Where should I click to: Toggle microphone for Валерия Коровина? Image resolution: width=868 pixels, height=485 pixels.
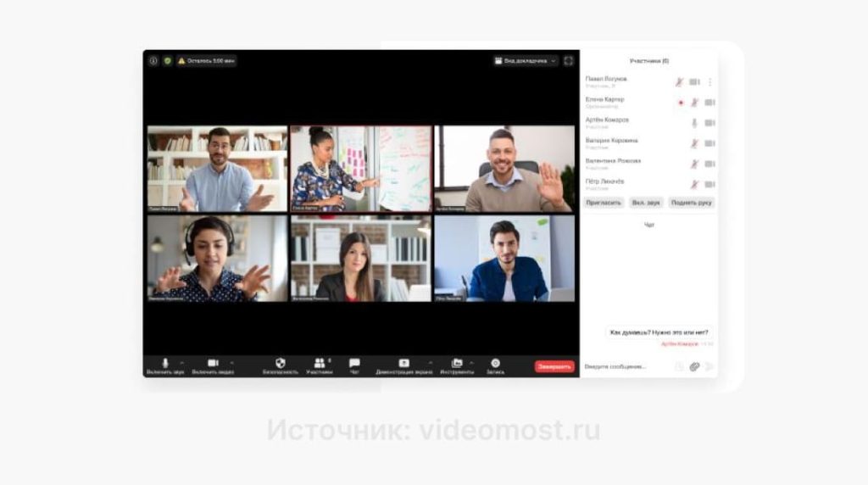click(x=694, y=143)
